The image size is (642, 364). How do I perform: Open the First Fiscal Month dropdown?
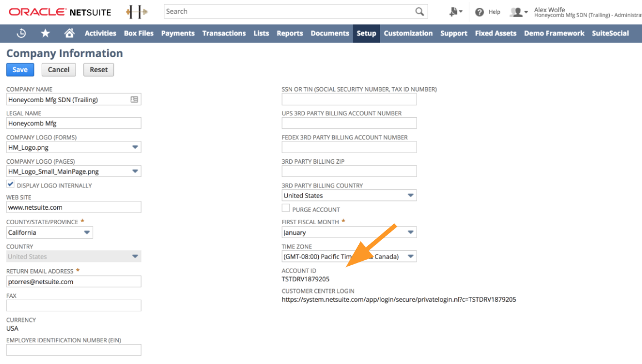[410, 232]
